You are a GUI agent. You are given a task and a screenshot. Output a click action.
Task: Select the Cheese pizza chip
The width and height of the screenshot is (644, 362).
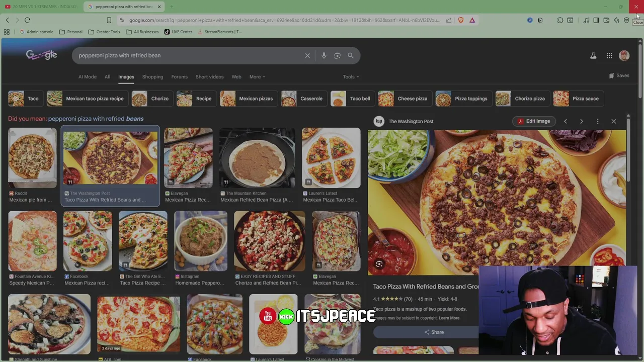coord(405,99)
